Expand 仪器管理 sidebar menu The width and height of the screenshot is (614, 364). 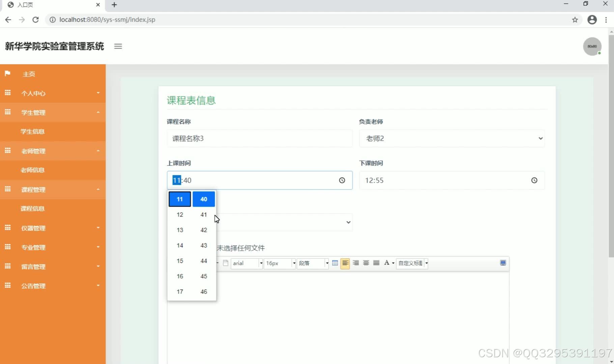(53, 228)
